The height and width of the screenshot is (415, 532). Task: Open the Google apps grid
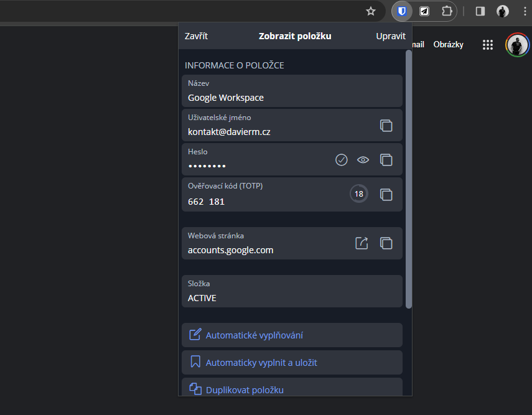[x=488, y=45]
